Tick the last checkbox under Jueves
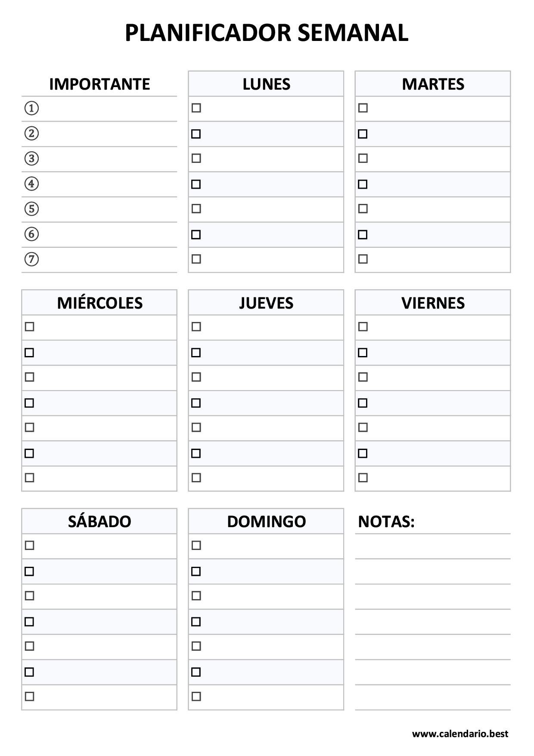The image size is (534, 756). click(x=196, y=478)
